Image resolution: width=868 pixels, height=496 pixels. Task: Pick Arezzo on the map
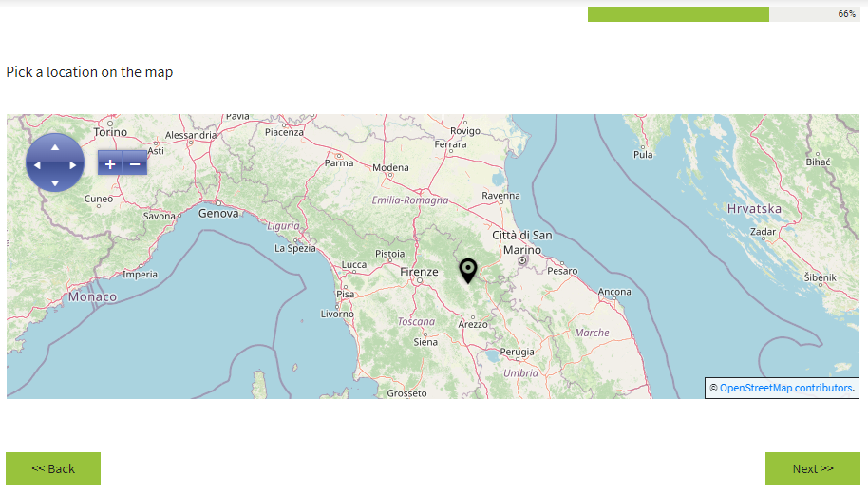click(x=473, y=324)
